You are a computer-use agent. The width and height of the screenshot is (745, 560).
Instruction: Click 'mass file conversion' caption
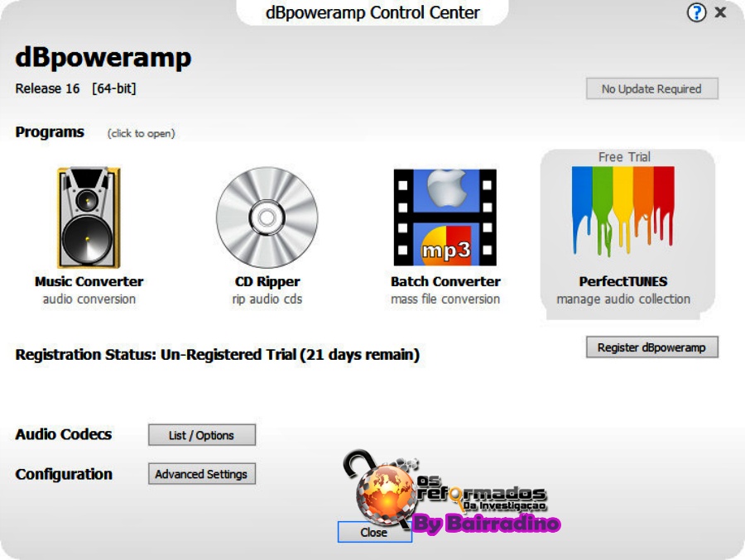tap(445, 299)
